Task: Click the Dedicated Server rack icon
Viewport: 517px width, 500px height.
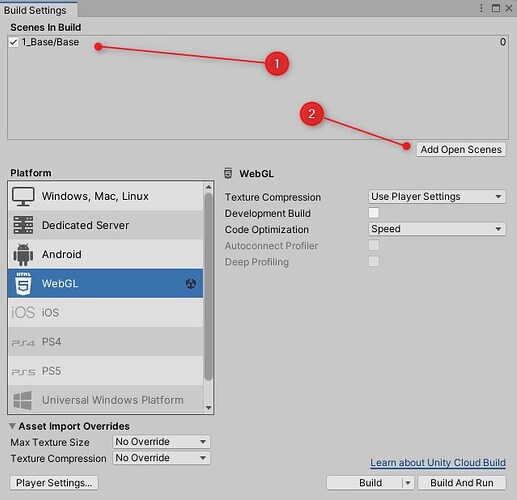Action: click(23, 225)
